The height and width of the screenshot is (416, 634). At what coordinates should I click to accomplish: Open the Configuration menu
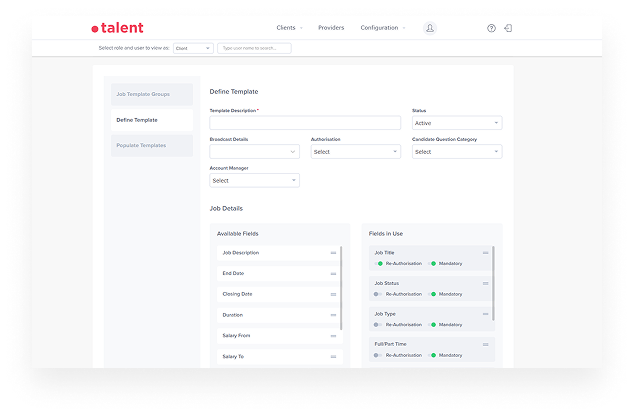(x=382, y=28)
